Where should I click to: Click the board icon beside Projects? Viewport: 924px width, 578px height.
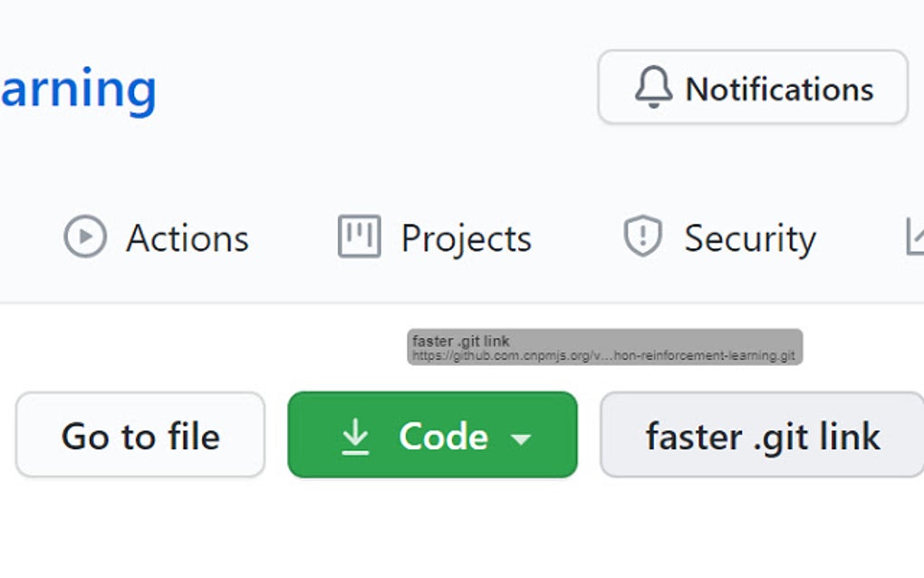point(359,236)
